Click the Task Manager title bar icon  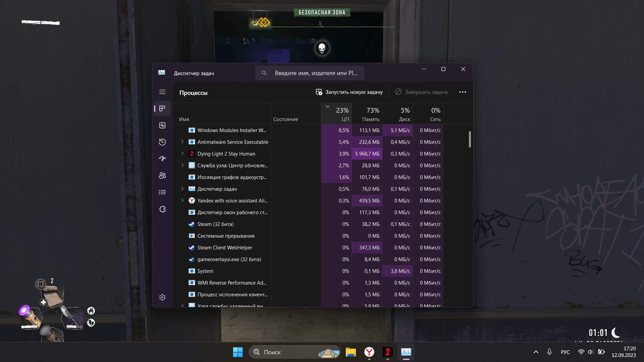coord(162,73)
